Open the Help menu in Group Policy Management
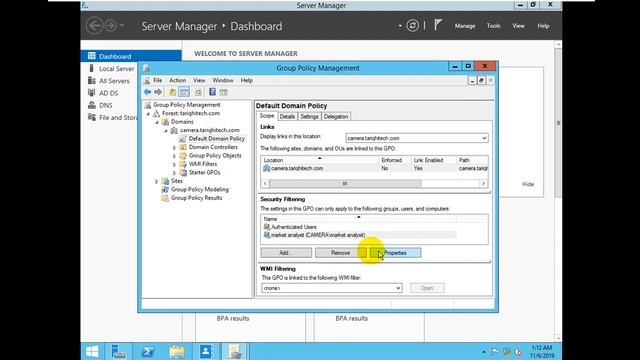This screenshot has width=640, height=360. tap(247, 80)
